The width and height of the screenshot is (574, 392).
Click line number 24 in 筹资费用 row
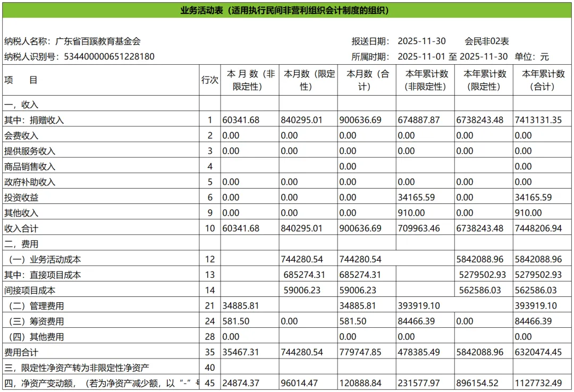click(x=210, y=321)
